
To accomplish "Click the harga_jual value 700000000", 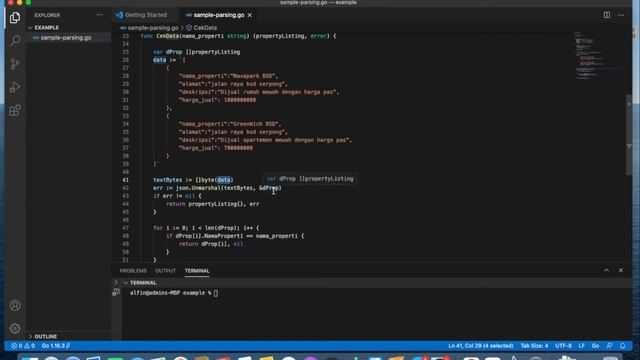I will tap(238, 148).
